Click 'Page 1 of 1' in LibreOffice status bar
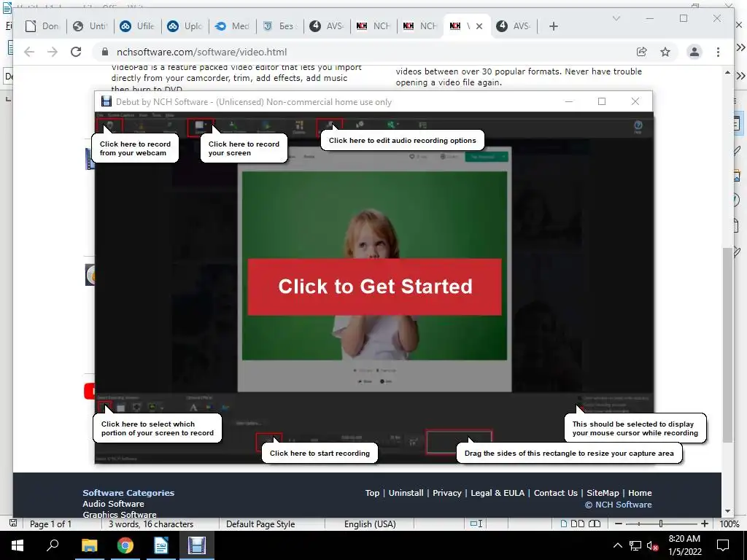The image size is (747, 560). (x=50, y=524)
